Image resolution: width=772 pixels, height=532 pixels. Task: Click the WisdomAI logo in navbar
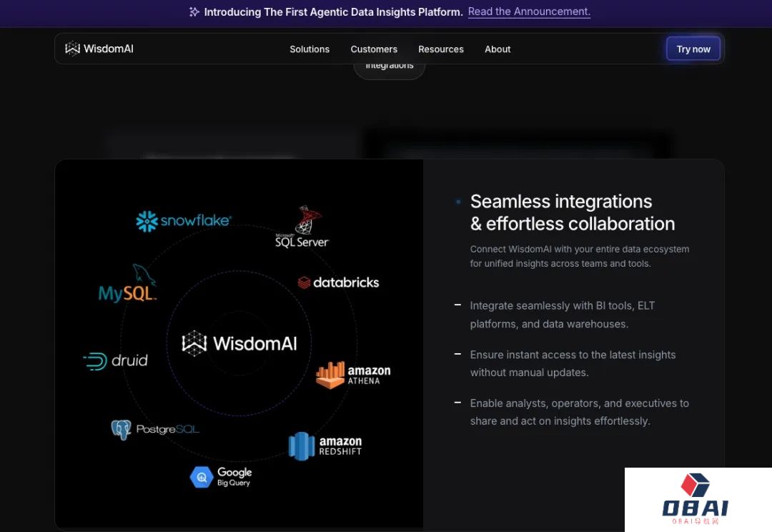tap(99, 49)
